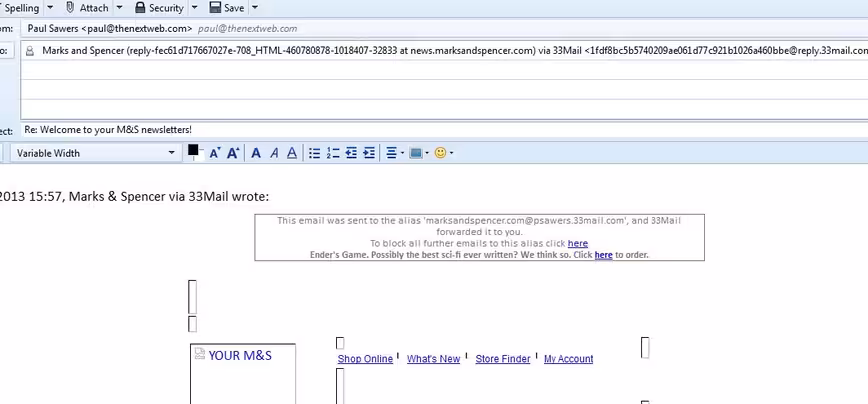The height and width of the screenshot is (404, 868).
Task: Apply numbered list formatting
Action: (333, 153)
